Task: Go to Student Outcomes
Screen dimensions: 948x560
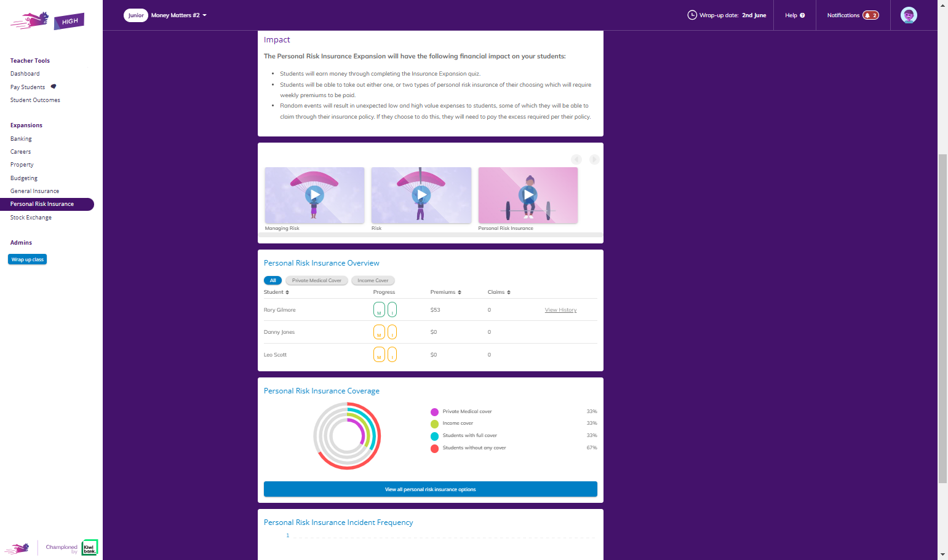Action: pyautogui.click(x=35, y=100)
